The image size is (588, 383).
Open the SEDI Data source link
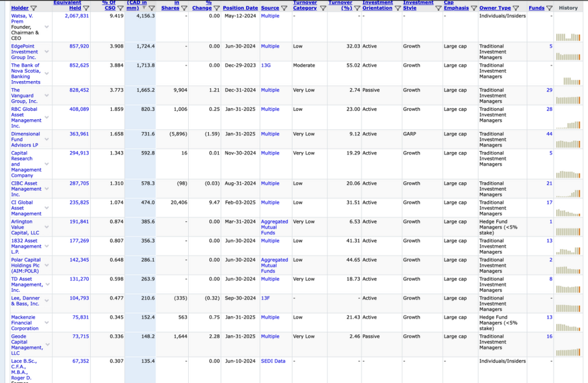pos(273,361)
